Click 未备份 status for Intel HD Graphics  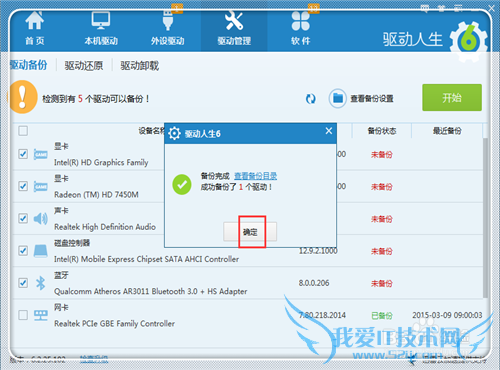(x=382, y=154)
